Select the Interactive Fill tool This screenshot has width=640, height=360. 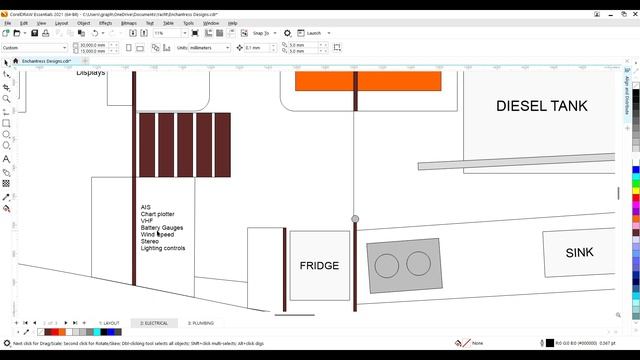[6, 209]
